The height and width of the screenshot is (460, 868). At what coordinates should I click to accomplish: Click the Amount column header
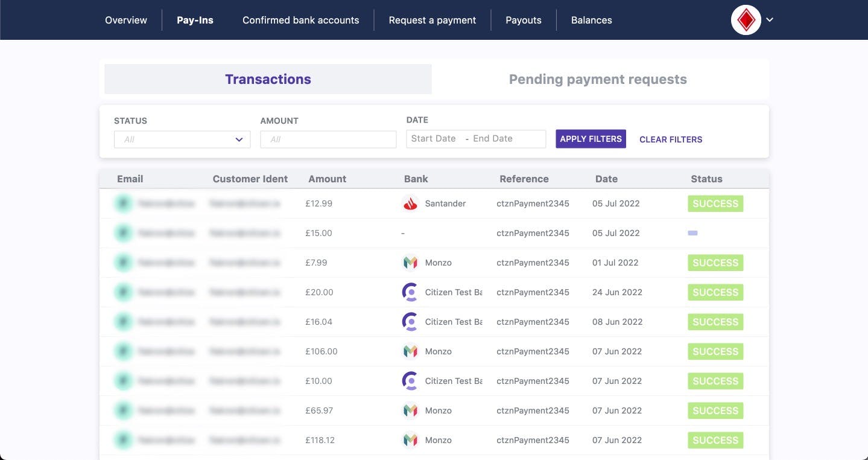pyautogui.click(x=328, y=179)
